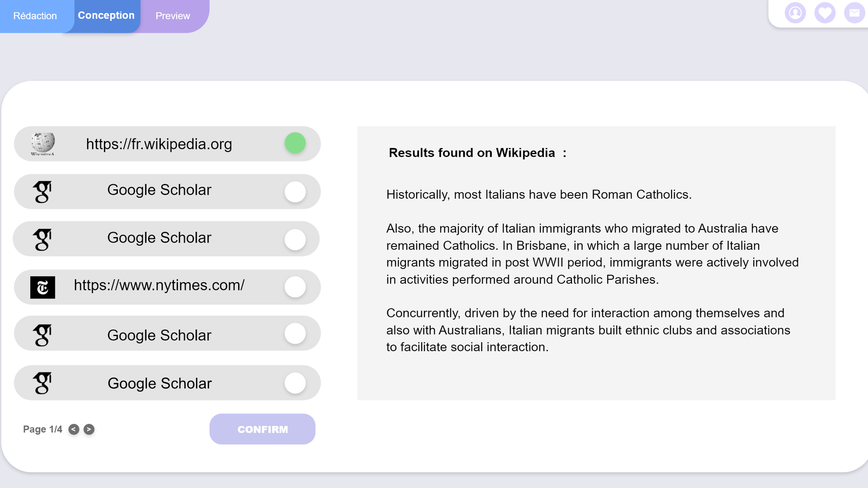Click Google Scholar label just below the Wikipedia row
The height and width of the screenshot is (488, 868).
point(159,190)
